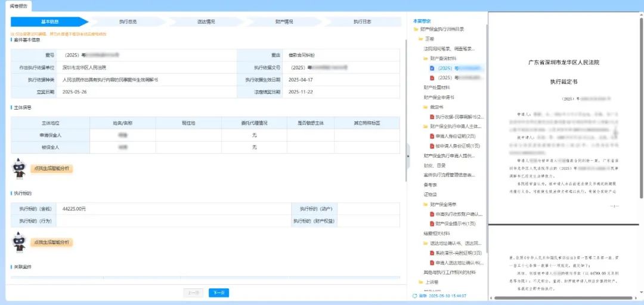Collapse the 裁定书 folder
Viewport: 644px width, 305px height.
[x=426, y=107]
